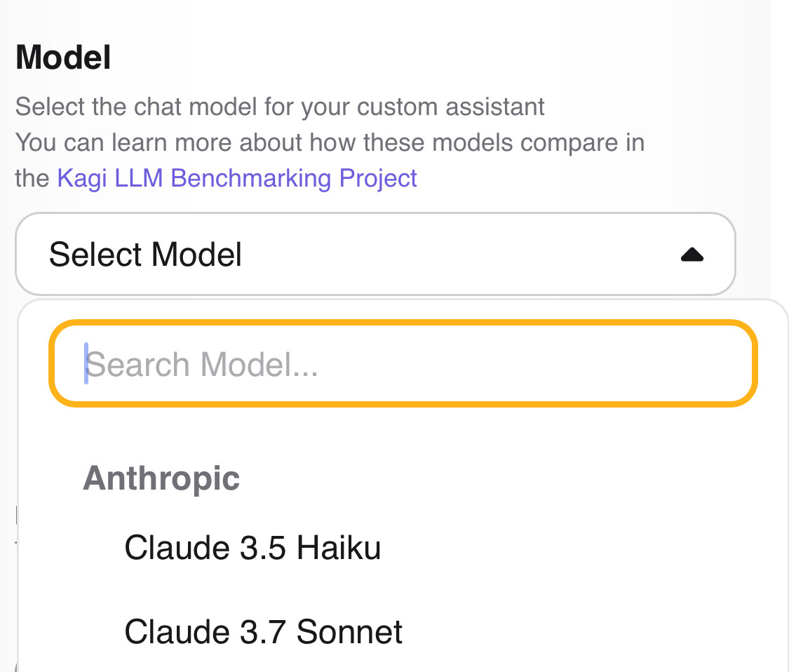Click the 'Select Model' placeholder label
789x672 pixels.
click(146, 254)
